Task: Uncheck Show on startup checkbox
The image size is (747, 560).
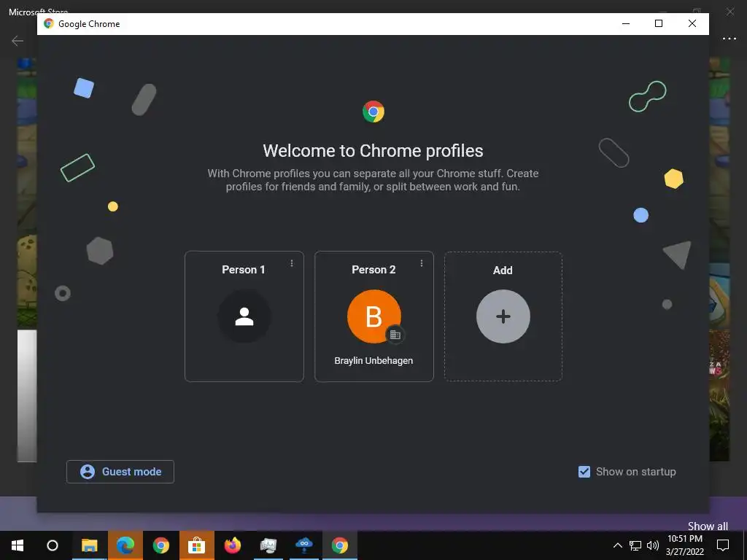Action: [584, 472]
